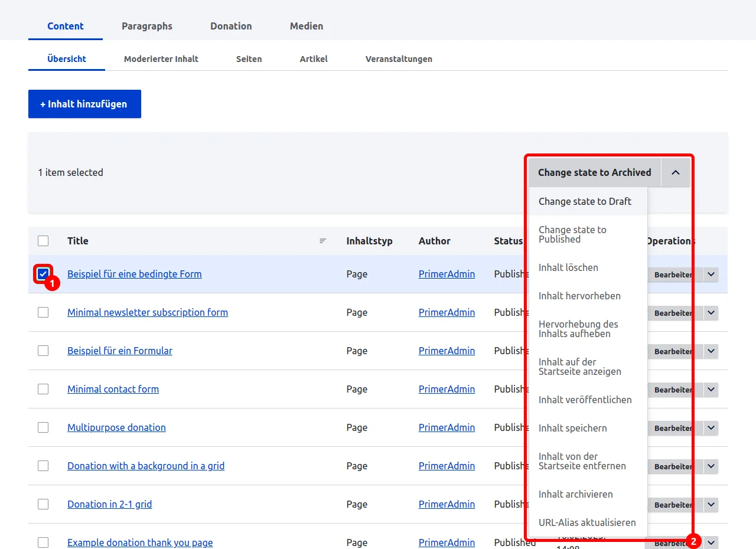Image resolution: width=756 pixels, height=549 pixels.
Task: Click Bearbeiten for Donation in 2-1 grid
Action: (674, 505)
